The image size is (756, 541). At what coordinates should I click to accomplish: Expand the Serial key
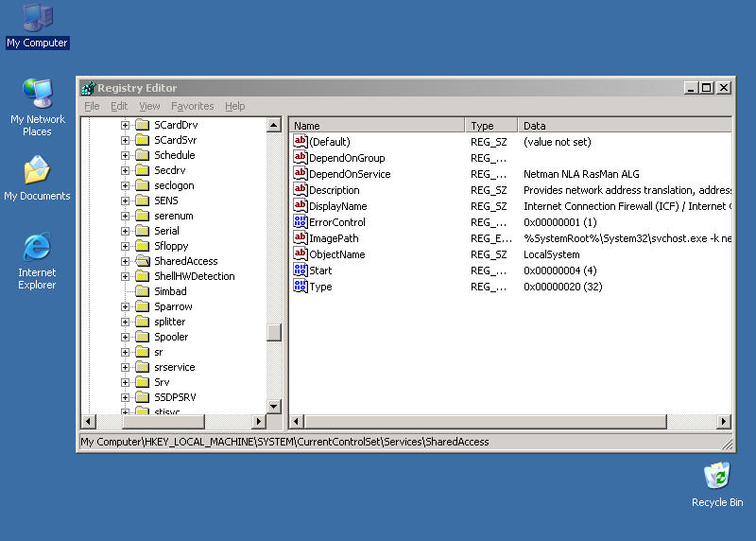click(x=125, y=231)
